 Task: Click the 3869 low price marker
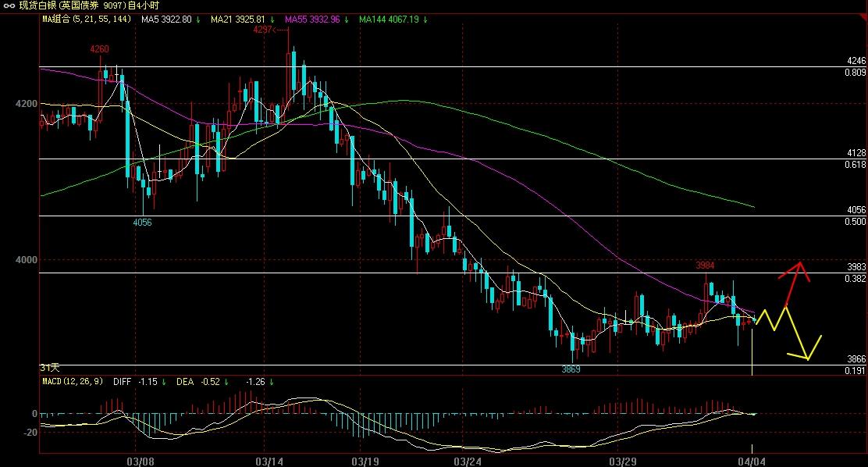[572, 369]
